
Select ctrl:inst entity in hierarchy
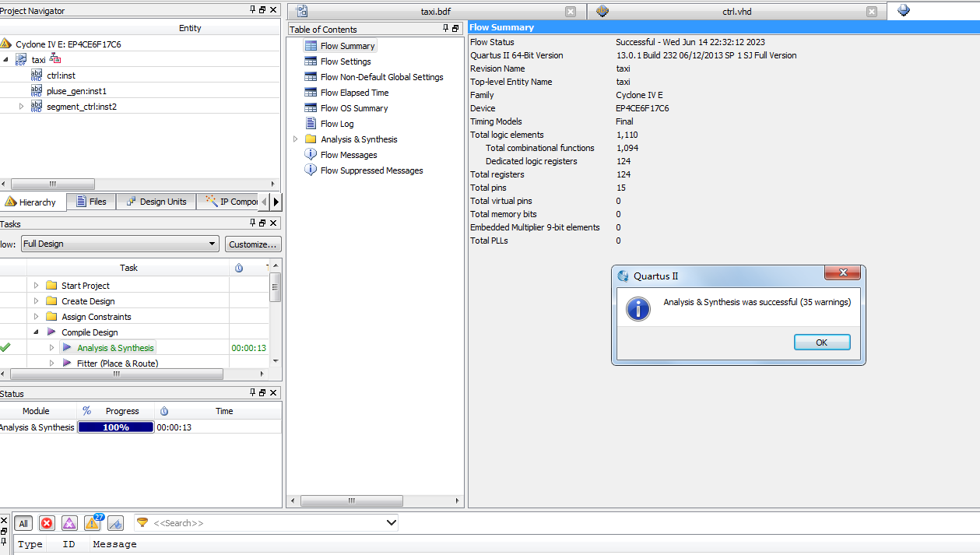pyautogui.click(x=61, y=76)
